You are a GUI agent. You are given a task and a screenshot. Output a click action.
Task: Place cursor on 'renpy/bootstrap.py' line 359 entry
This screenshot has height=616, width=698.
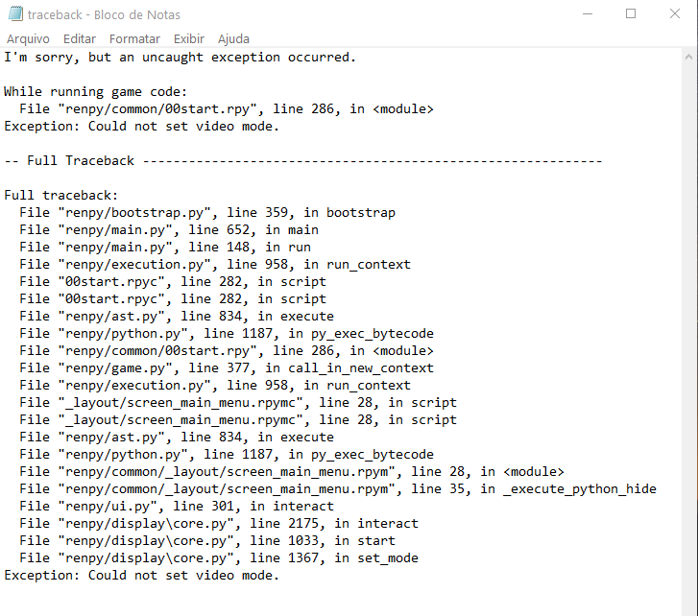click(206, 213)
